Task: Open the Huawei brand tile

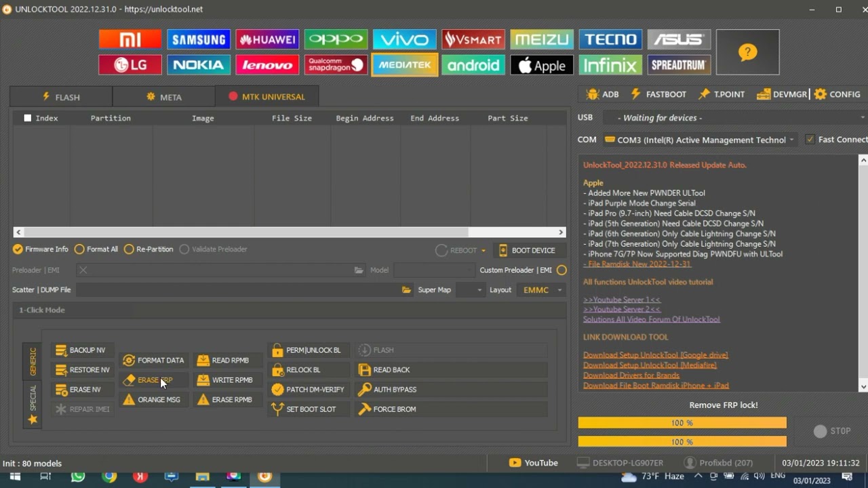Action: (267, 39)
